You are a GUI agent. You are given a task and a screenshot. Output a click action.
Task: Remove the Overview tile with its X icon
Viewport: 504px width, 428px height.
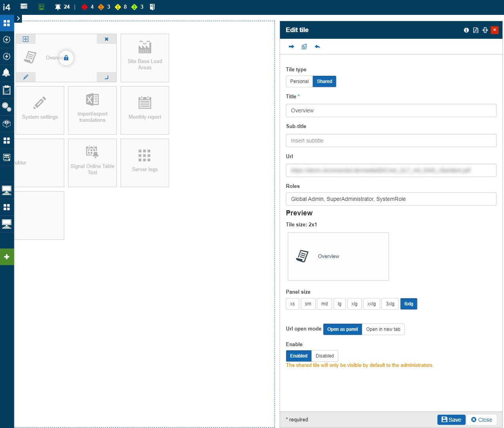107,39
